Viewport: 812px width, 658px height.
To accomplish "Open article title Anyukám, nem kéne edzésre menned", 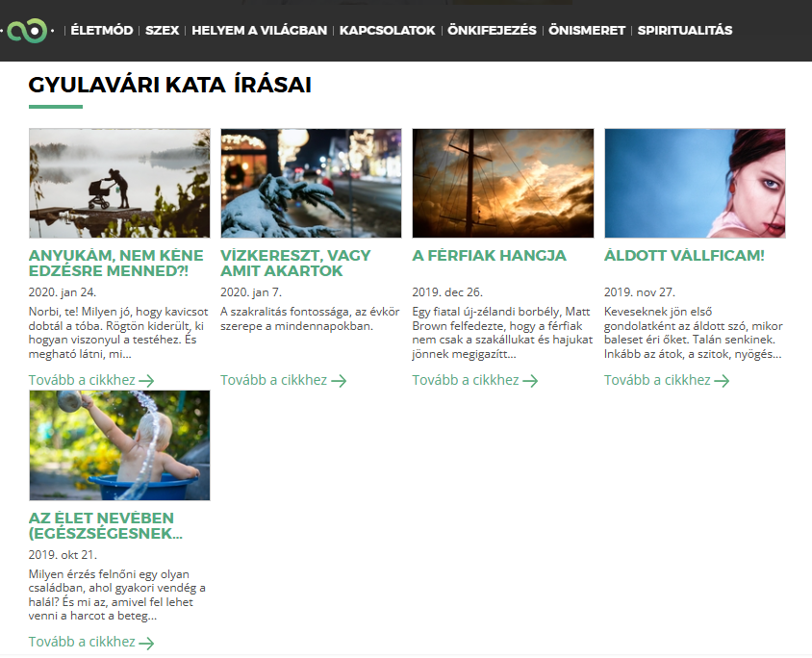I will [x=115, y=264].
